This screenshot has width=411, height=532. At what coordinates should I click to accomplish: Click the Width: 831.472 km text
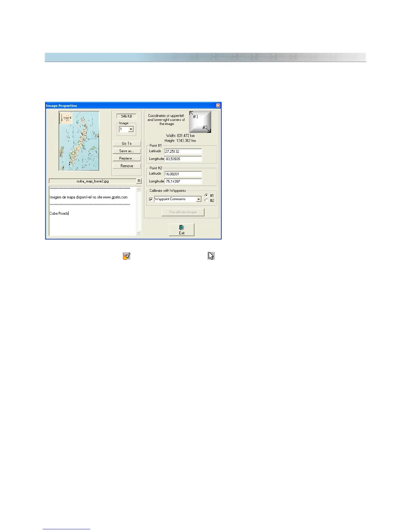(180, 136)
